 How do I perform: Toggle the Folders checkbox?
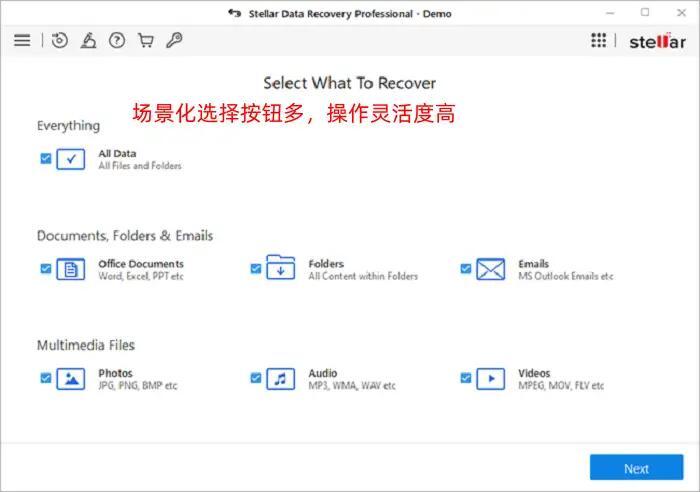point(256,268)
